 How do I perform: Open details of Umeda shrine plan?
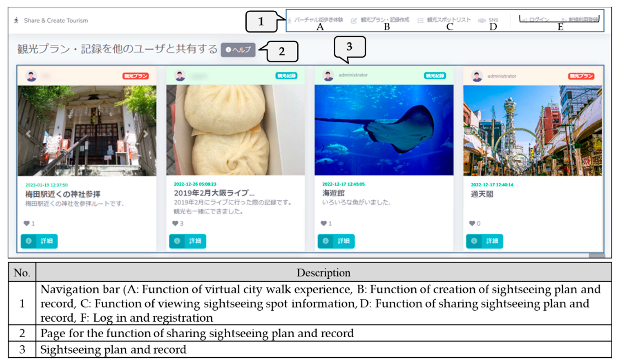pos(39,241)
